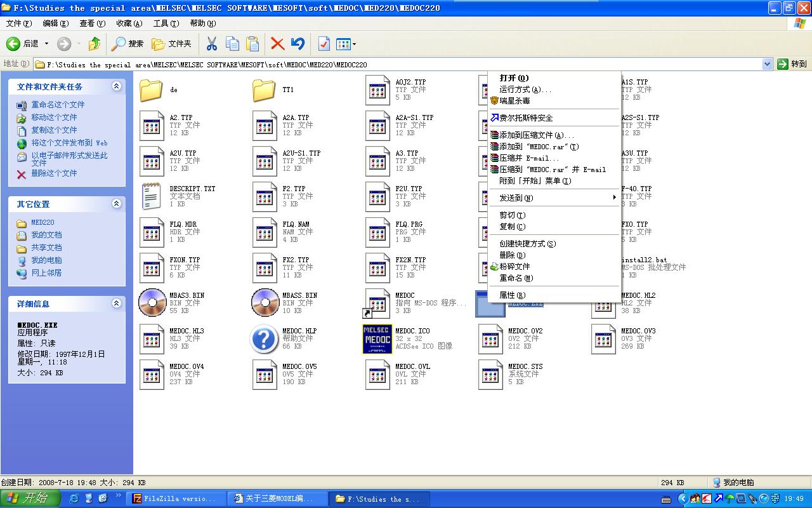812x508 pixels.
Task: Open the Views dropdown in toolbar
Action: (x=346, y=44)
